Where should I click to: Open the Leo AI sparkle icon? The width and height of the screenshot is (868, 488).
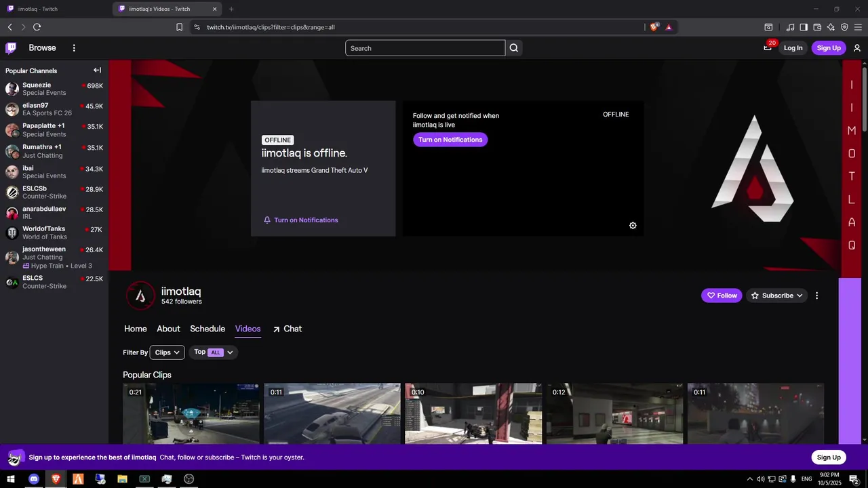click(x=831, y=27)
